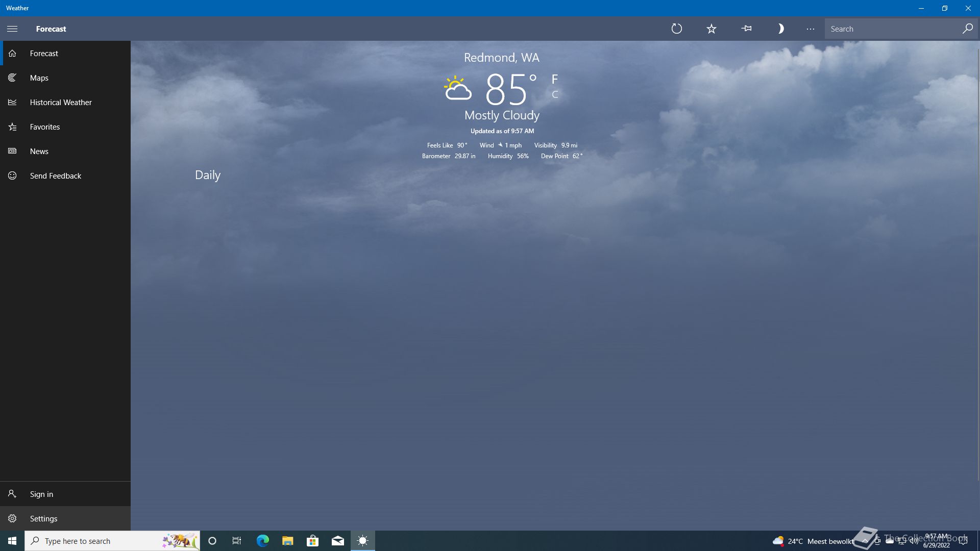Open the News section
The width and height of the screenshot is (980, 551).
point(39,151)
